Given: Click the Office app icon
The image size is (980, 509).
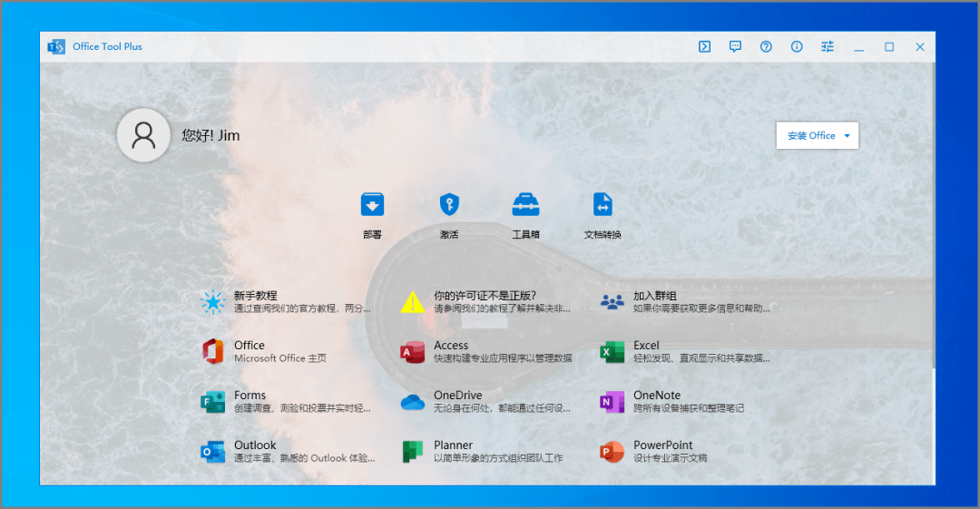Looking at the screenshot, I should (x=212, y=351).
